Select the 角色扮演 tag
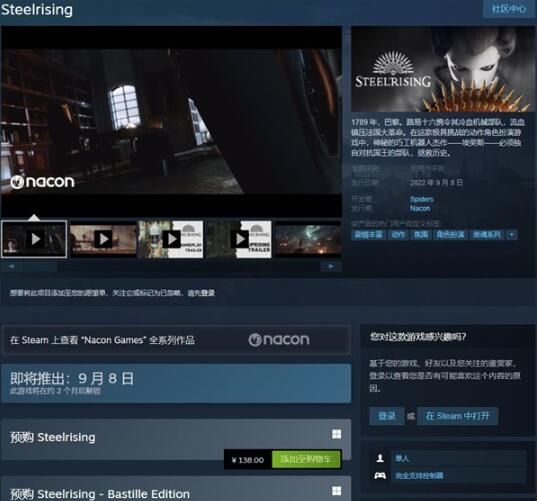Screen dimensions: 537x501 pos(450,235)
